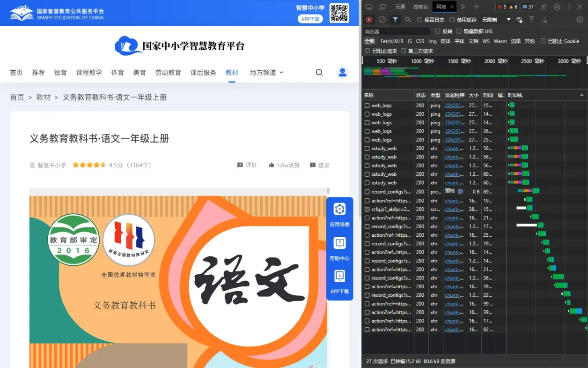Expand the 地方频道 nav dropdown
Image resolution: width=588 pixels, height=368 pixels.
coord(266,72)
